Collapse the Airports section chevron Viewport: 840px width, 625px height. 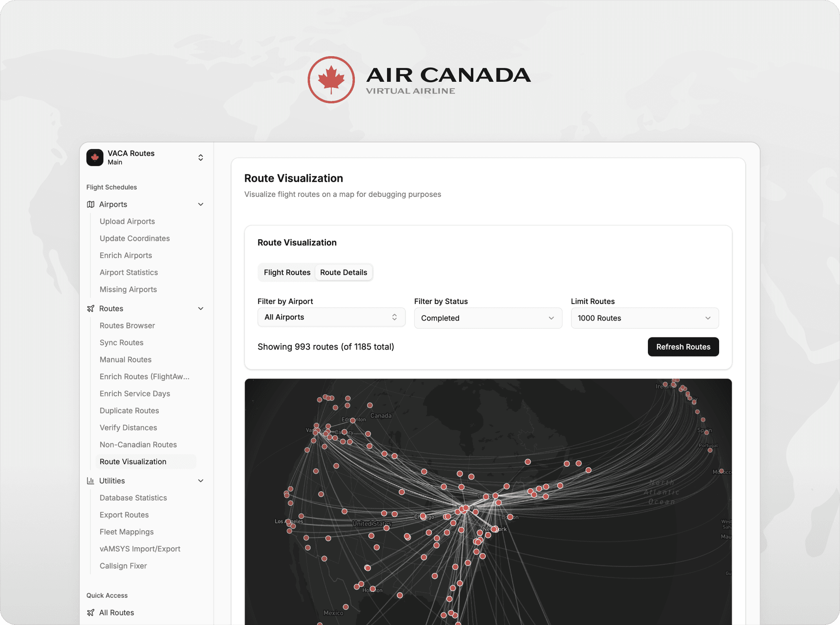click(x=201, y=204)
